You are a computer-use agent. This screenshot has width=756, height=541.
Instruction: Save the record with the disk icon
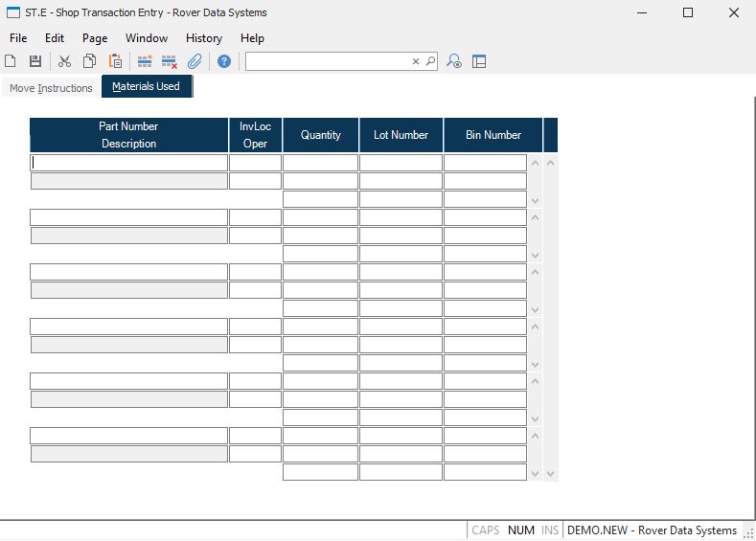click(x=35, y=61)
